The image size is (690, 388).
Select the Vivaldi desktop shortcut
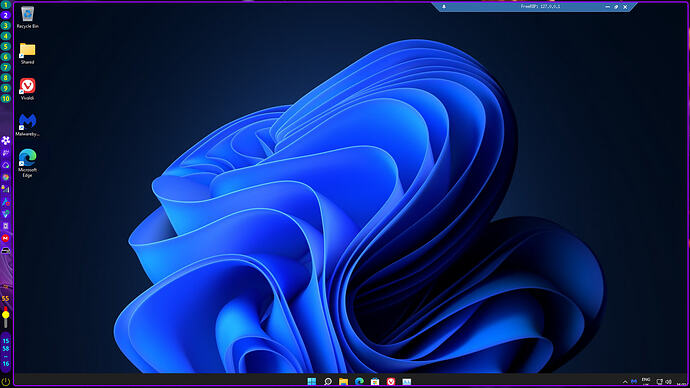pos(27,89)
